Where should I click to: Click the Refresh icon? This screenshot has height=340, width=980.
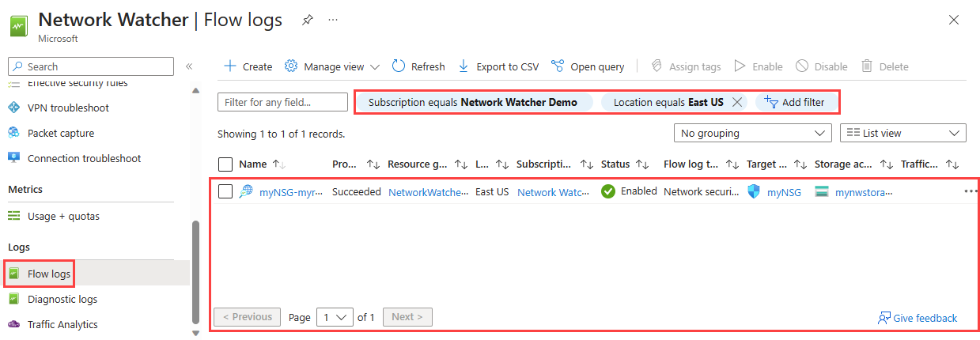pyautogui.click(x=399, y=66)
